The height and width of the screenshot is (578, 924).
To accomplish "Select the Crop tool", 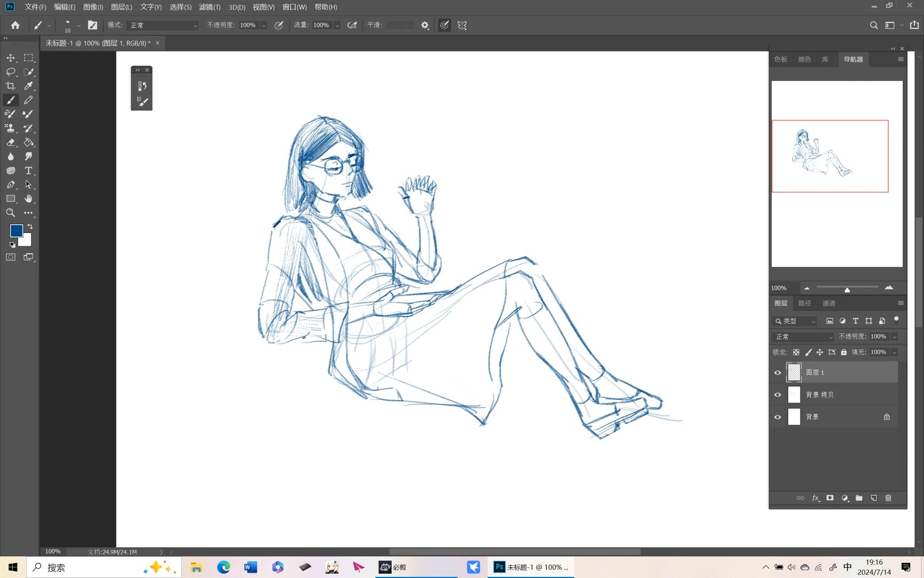I will [11, 86].
